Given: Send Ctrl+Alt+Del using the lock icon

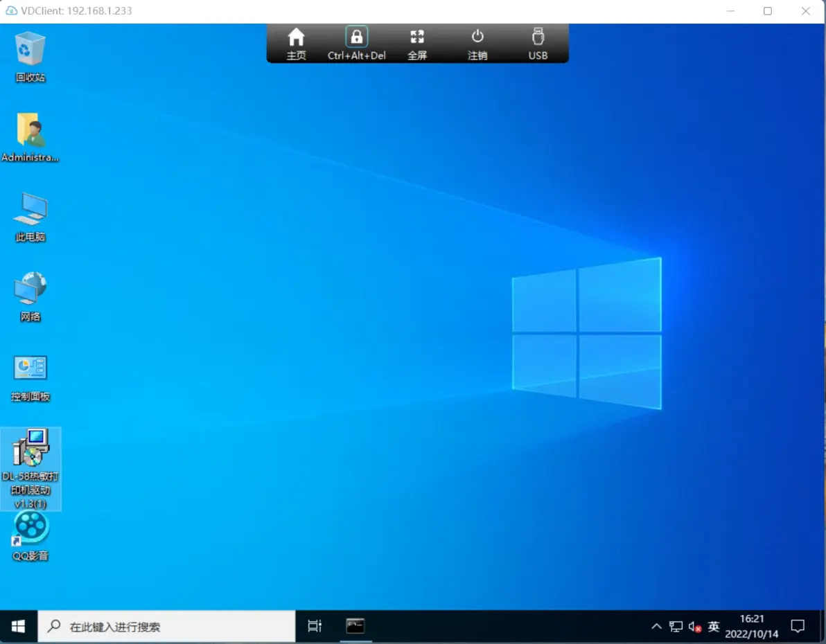Looking at the screenshot, I should click(356, 44).
